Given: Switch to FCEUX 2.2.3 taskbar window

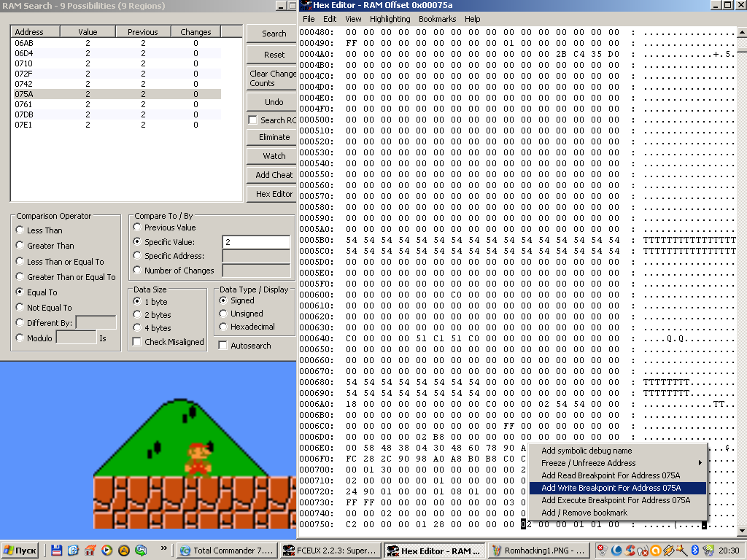Looking at the screenshot, I should pyautogui.click(x=331, y=551).
